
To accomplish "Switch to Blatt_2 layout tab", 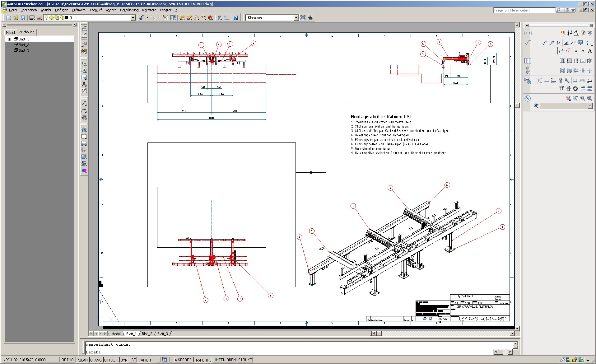I will [x=147, y=334].
